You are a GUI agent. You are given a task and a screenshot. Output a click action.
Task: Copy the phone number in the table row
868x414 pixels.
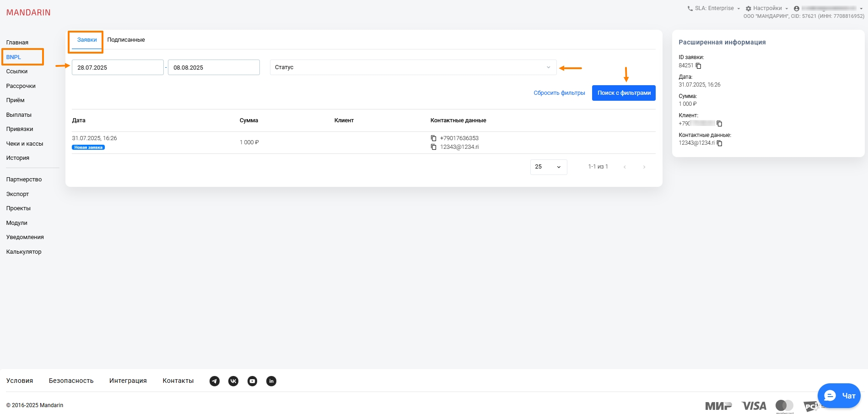point(433,138)
